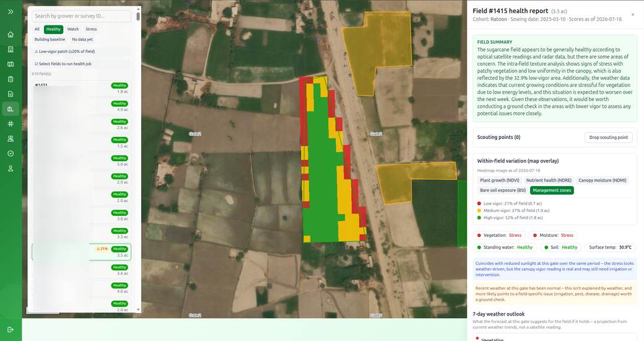Screen dimensions: 644x341
Task: Click the Scouting points (0) heading
Action: pyautogui.click(x=498, y=138)
